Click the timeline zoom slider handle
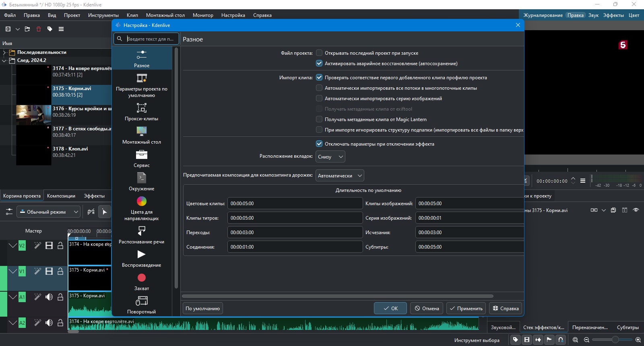This screenshot has width=644, height=346. (615, 340)
